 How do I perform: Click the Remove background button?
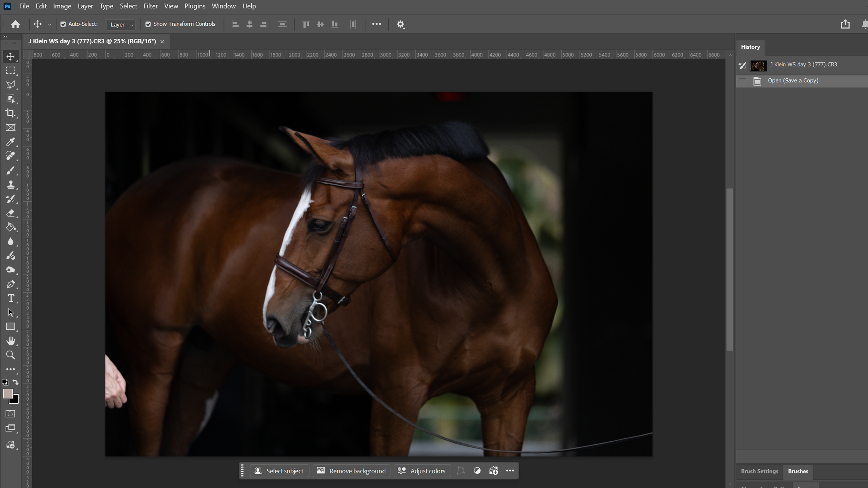coord(351,471)
